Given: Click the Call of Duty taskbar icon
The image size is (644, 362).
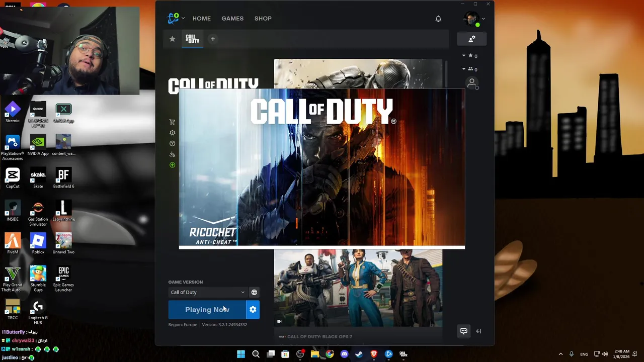Looking at the screenshot, I should coord(403,354).
